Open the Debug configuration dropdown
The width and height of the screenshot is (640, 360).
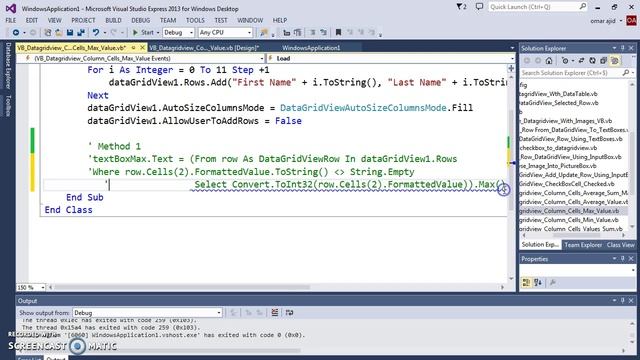(x=178, y=32)
